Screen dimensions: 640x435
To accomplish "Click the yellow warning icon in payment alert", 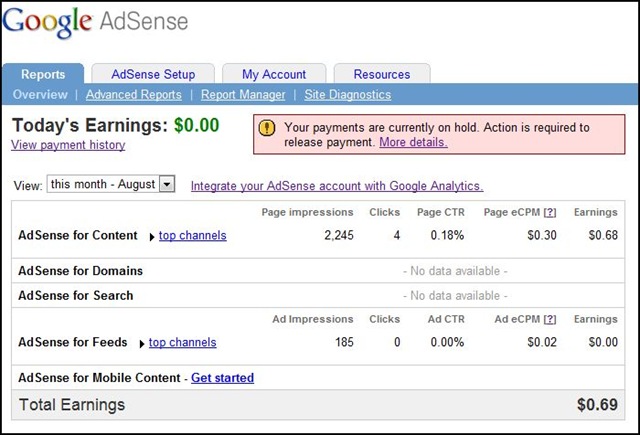I will pos(267,128).
